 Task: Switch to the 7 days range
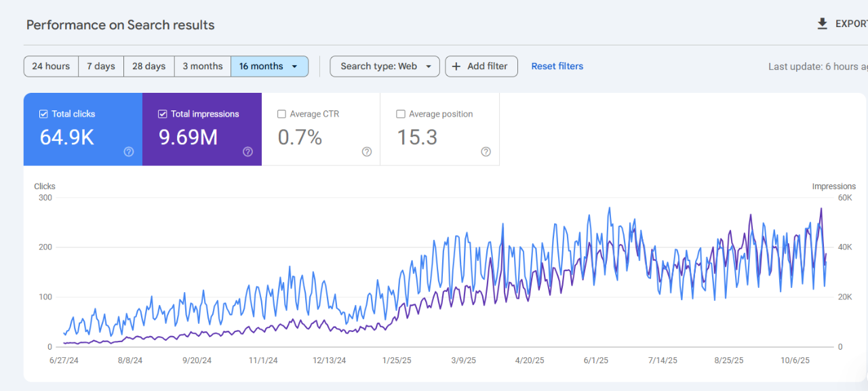(x=101, y=66)
